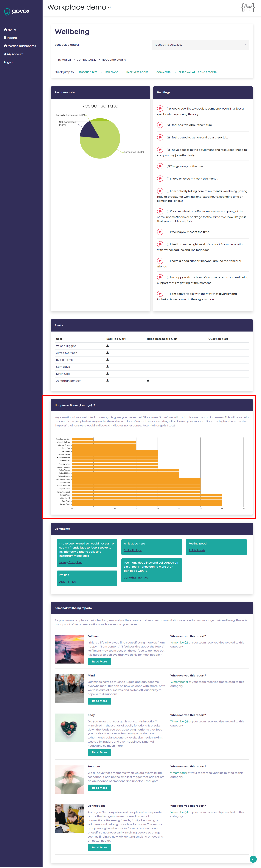Open Wilson Higgins in Alerts table
The height and width of the screenshot is (868, 261).
point(66,346)
